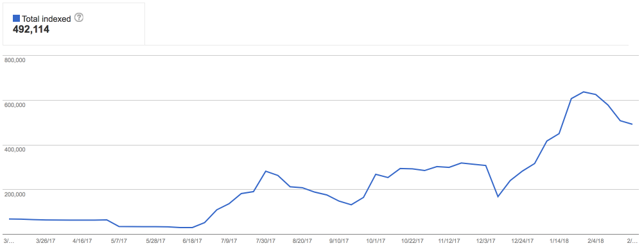
Task: Click the 12/3/17 date axis label
Action: [x=485, y=241]
